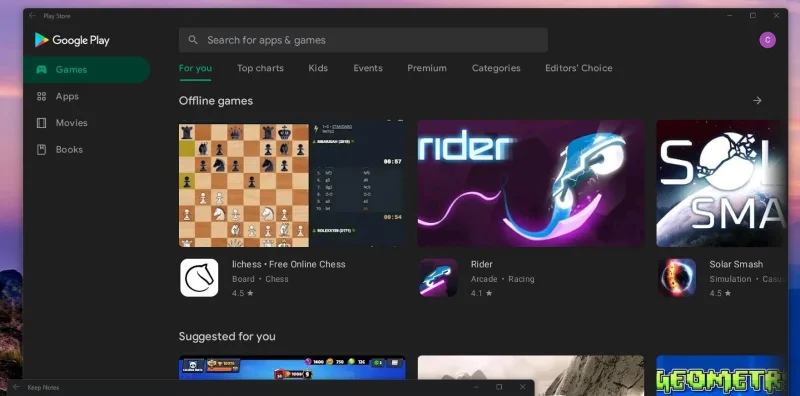Maximize the Play Store window
This screenshot has height=396, width=800.
(753, 16)
